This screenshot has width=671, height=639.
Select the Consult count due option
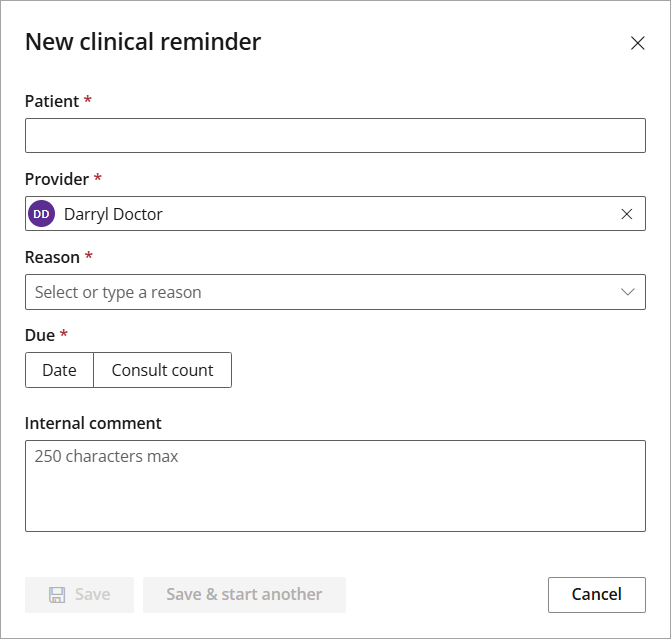point(163,370)
